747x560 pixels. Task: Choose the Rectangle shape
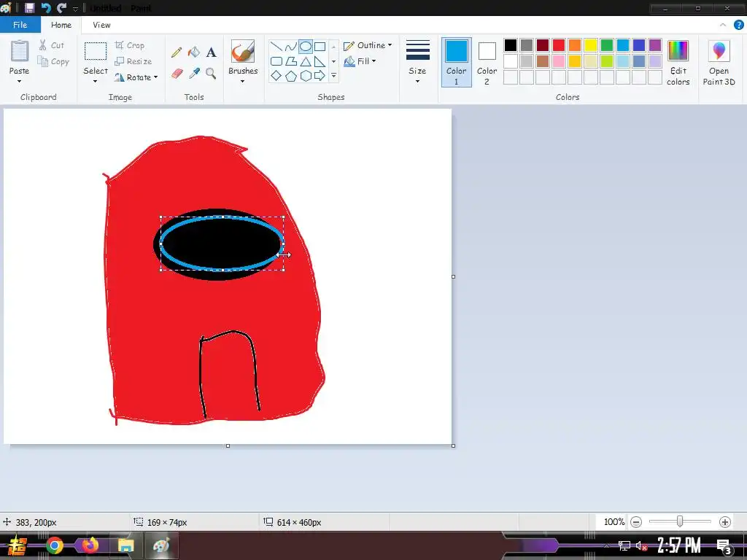click(320, 46)
